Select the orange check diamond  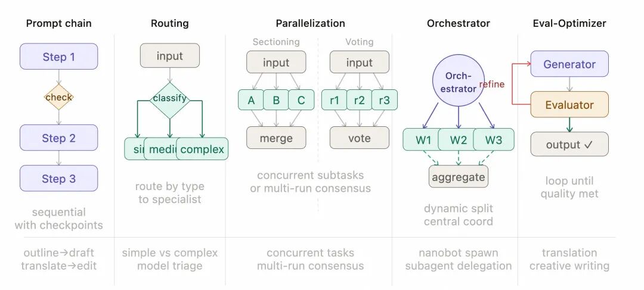coord(58,97)
